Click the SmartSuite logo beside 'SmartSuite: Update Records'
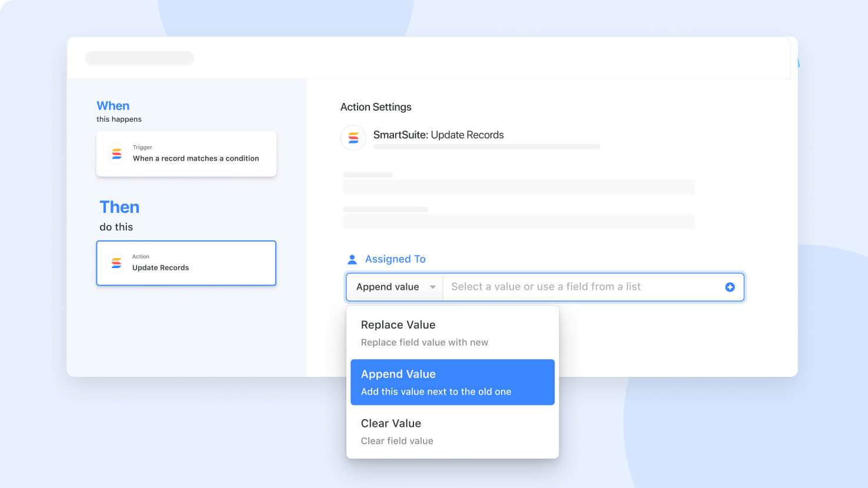This screenshot has height=488, width=868. pyautogui.click(x=353, y=138)
